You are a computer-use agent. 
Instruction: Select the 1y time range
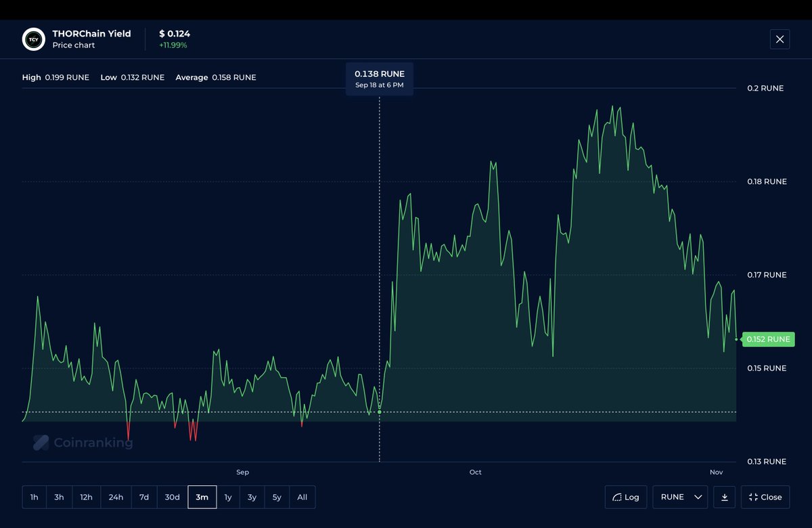[x=228, y=497]
